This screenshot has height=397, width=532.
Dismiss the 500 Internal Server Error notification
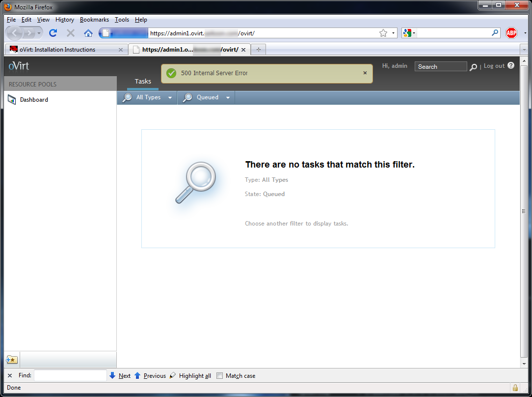pyautogui.click(x=365, y=73)
